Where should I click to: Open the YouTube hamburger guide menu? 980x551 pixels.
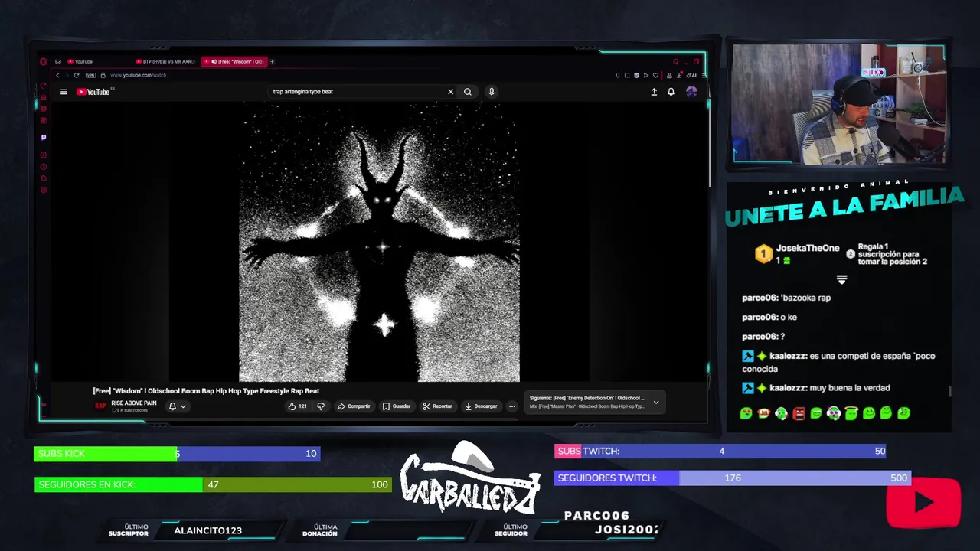(64, 92)
